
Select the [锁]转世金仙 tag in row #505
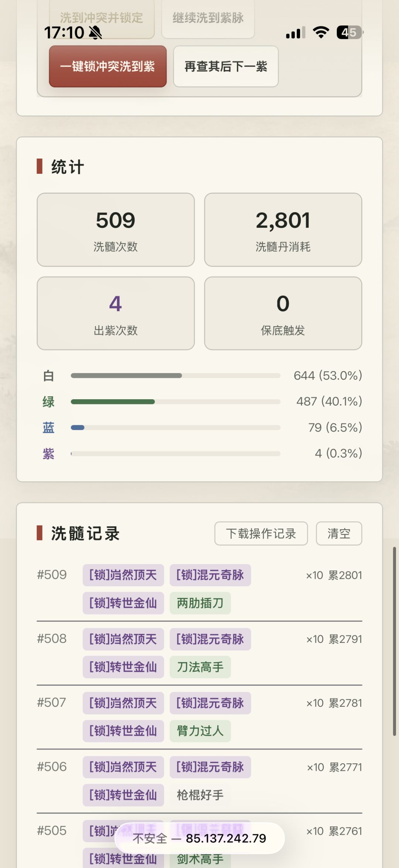coord(123,858)
